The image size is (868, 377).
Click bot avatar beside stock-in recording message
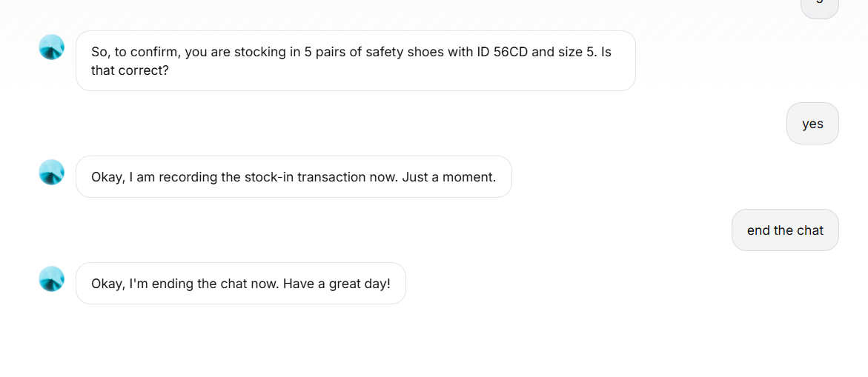click(x=51, y=172)
